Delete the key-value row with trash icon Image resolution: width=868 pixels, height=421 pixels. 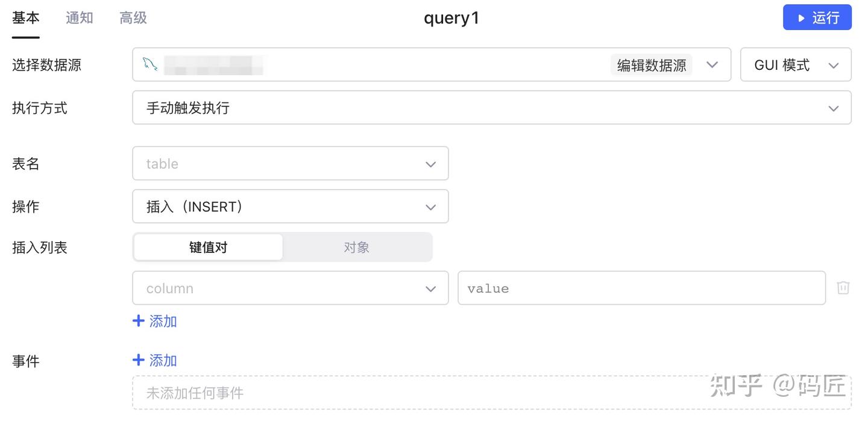[x=843, y=288]
